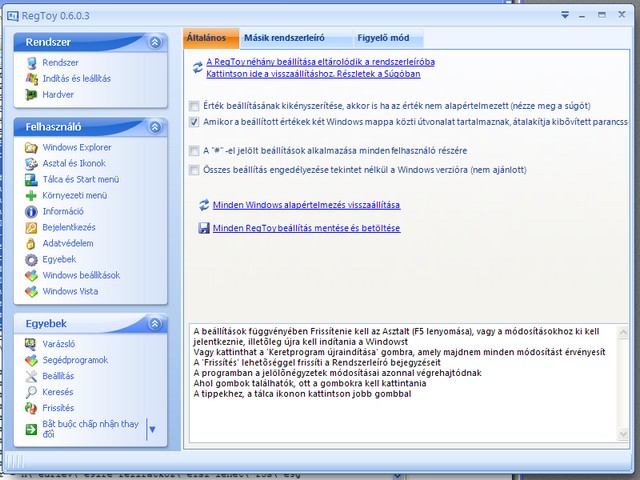Open the Bejelentkezés sidebar entry

(69, 227)
